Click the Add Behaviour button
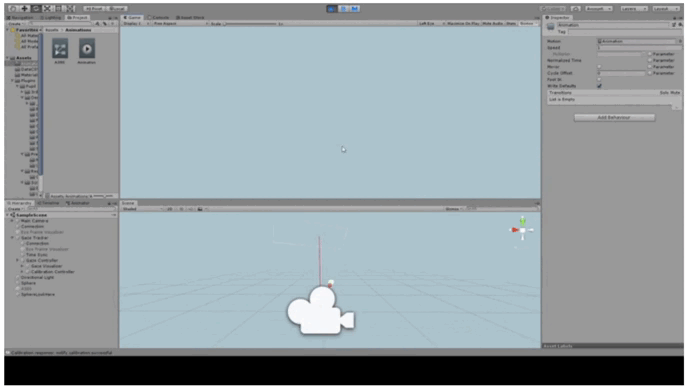Screen dimensions: 690x388 coord(614,117)
